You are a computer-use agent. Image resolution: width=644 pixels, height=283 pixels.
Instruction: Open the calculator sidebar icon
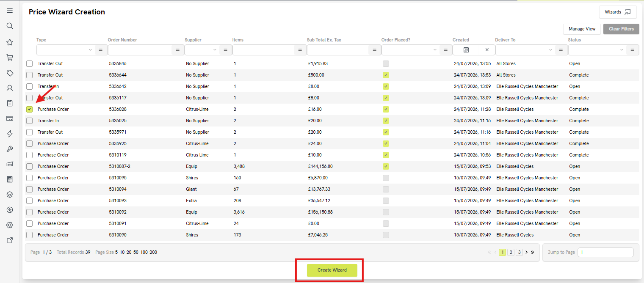click(10, 179)
